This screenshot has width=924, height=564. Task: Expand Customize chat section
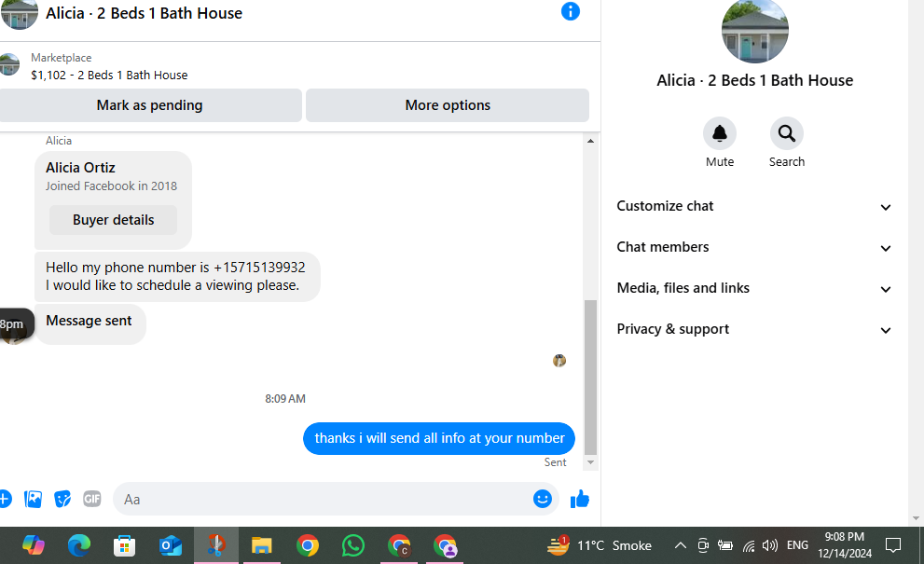753,206
